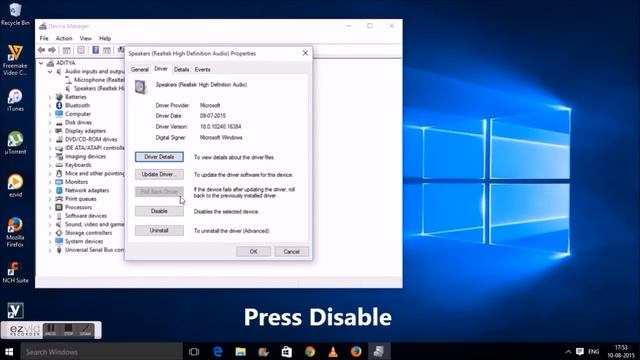Image resolution: width=640 pixels, height=360 pixels.
Task: Select the Processors tree item
Action: point(78,207)
